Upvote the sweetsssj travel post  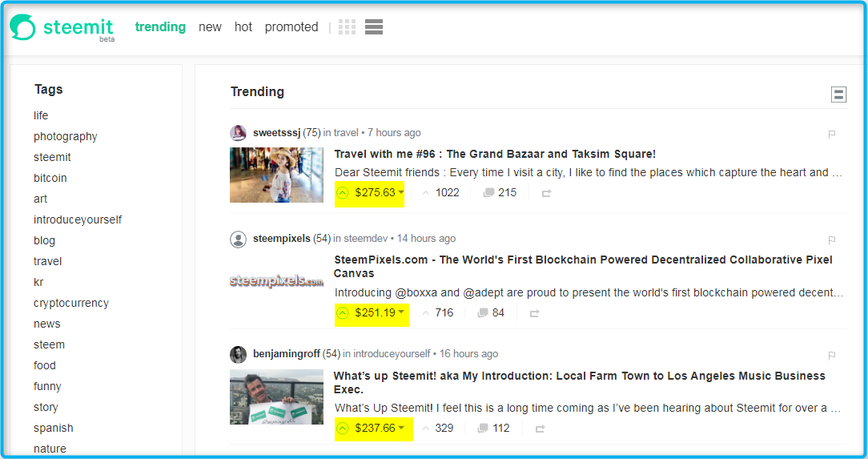(x=343, y=193)
